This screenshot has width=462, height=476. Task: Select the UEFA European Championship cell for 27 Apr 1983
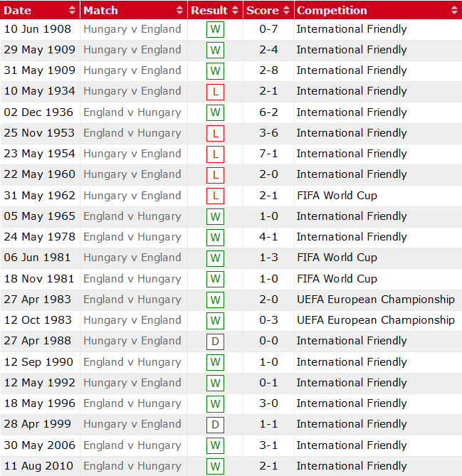point(375,300)
